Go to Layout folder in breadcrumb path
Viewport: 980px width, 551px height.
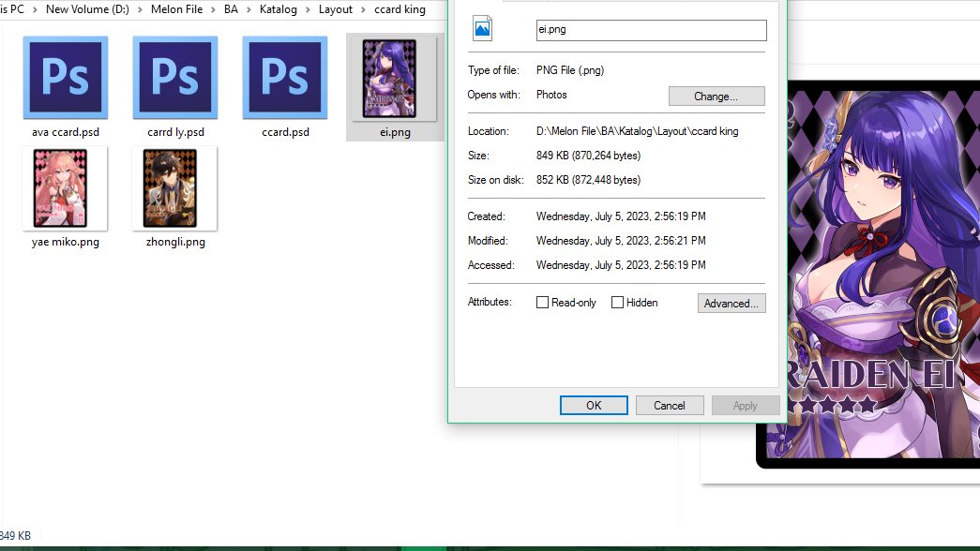tap(336, 9)
